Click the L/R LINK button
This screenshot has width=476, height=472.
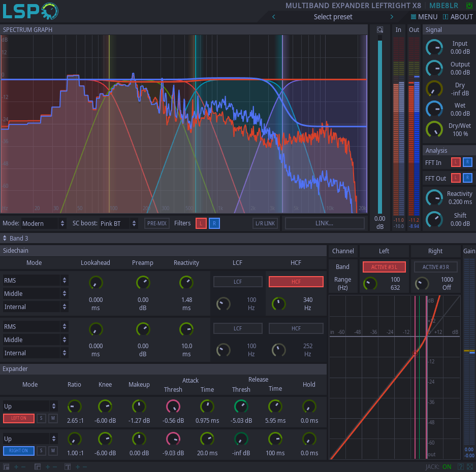tap(265, 223)
